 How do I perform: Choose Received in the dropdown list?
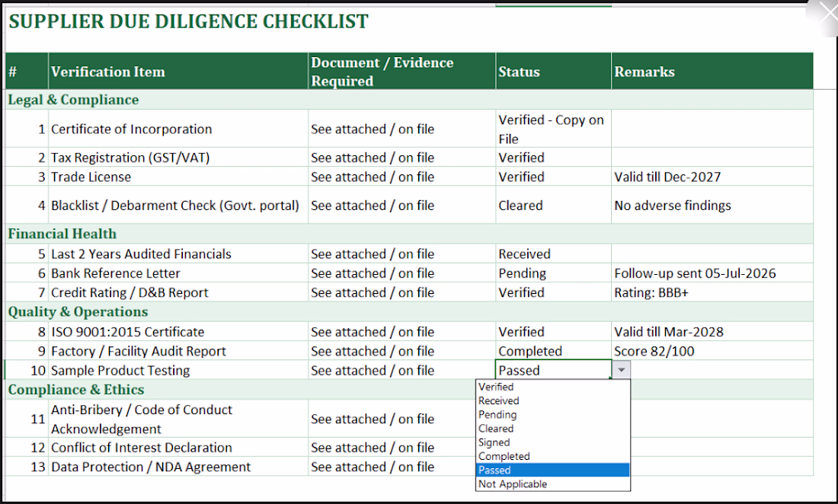coord(552,400)
